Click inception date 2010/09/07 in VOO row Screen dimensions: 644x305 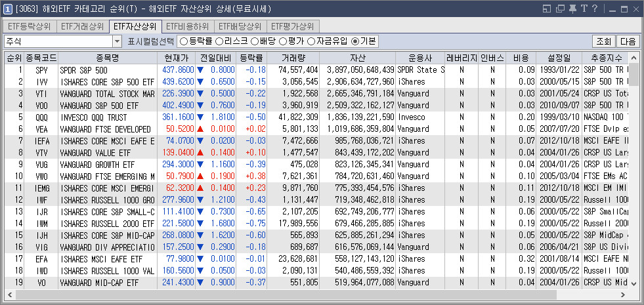tap(559, 106)
